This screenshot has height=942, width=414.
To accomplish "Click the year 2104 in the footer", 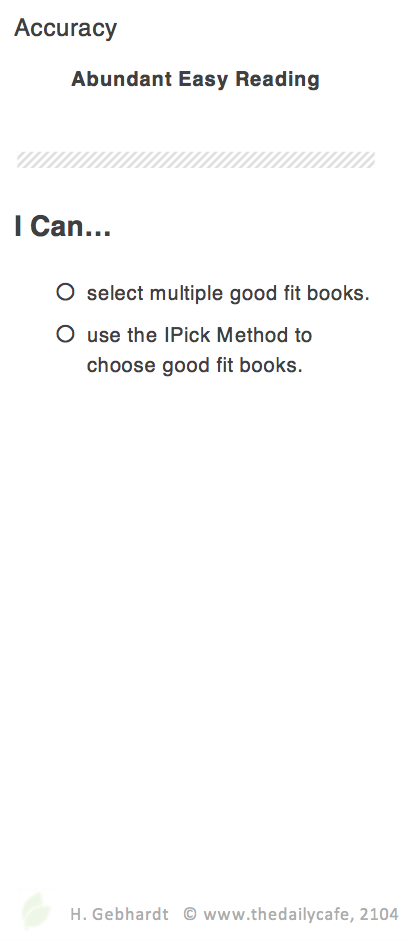I will 379,914.
